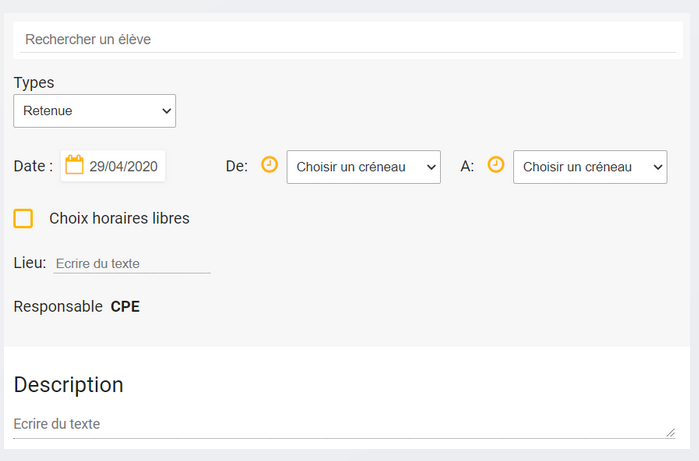Viewport: 699px width, 461px height.
Task: Click the 29/04/2020 date value
Action: coord(124,167)
